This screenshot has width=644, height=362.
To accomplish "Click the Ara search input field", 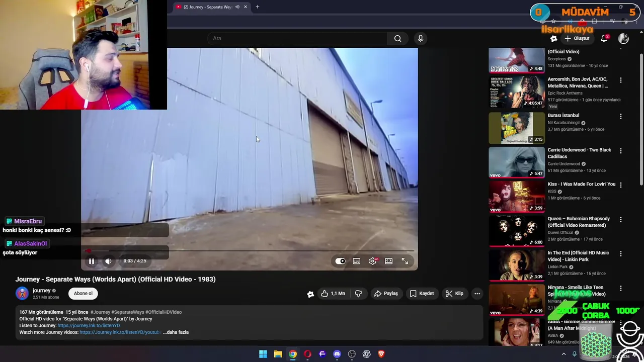I will pyautogui.click(x=297, y=38).
